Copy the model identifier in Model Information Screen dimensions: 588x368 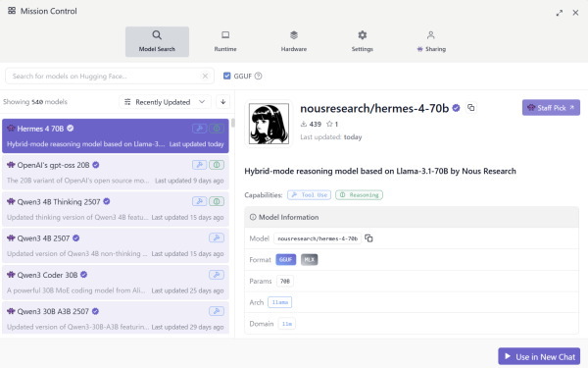[x=369, y=238]
